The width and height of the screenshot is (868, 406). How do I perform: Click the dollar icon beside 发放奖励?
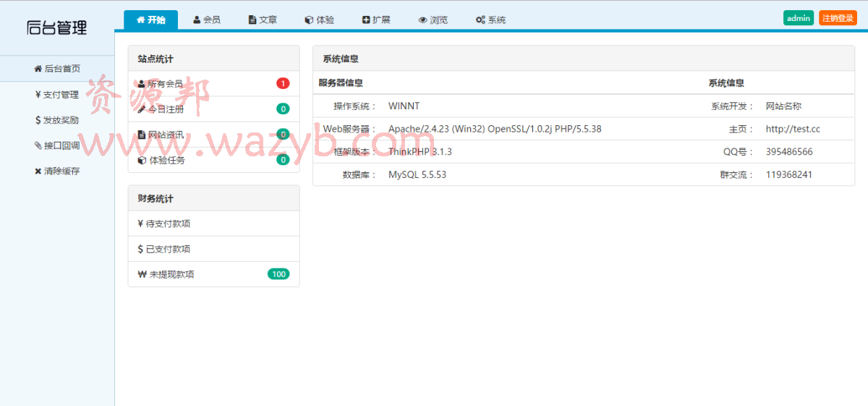pos(38,120)
